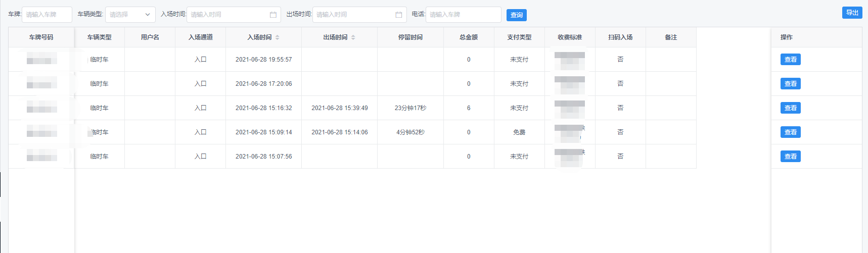Image resolution: width=868 pixels, height=253 pixels.
Task: Select entry time 2021-06-28 15:09:14 cell
Action: tap(264, 132)
